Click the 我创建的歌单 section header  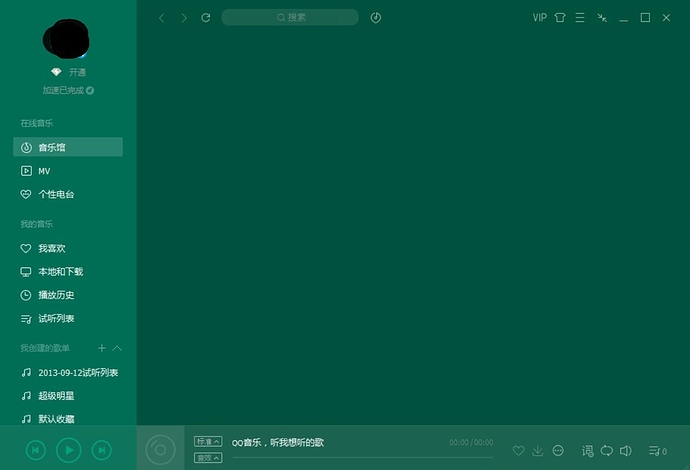[x=45, y=348]
